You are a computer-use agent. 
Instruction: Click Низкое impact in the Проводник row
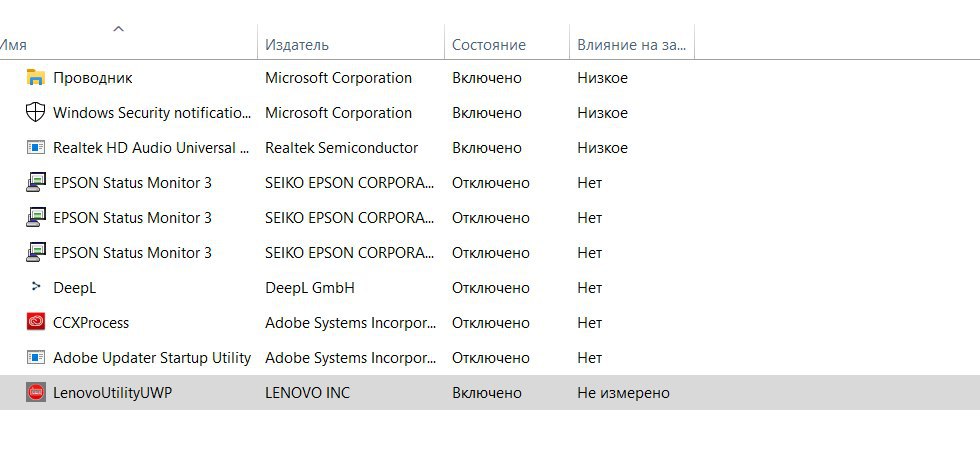click(602, 77)
